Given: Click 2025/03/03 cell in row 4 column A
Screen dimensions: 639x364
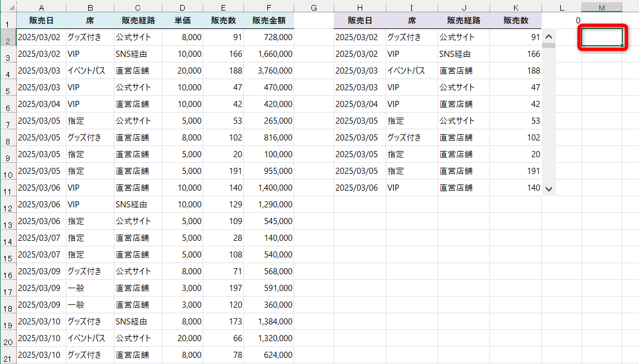Looking at the screenshot, I should (41, 70).
